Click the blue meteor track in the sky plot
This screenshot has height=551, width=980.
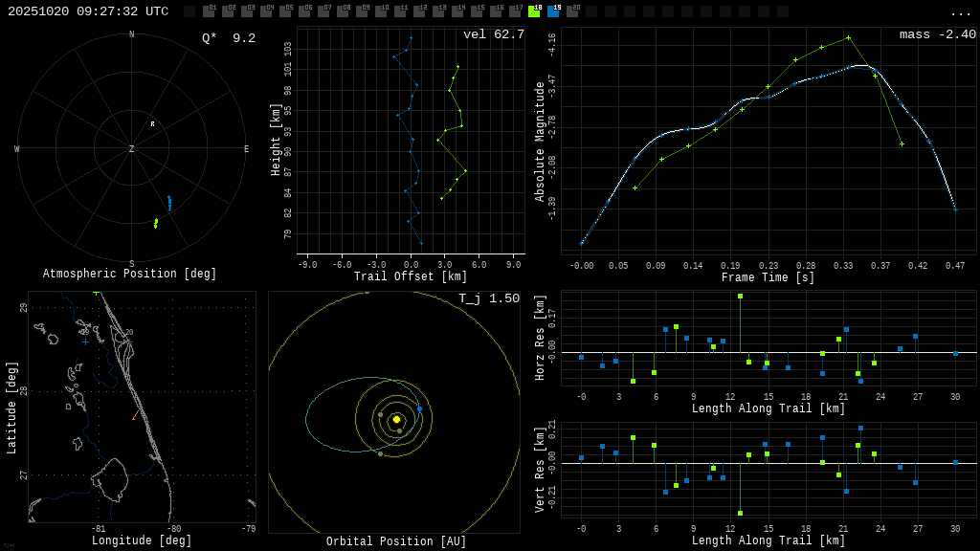[x=169, y=202]
